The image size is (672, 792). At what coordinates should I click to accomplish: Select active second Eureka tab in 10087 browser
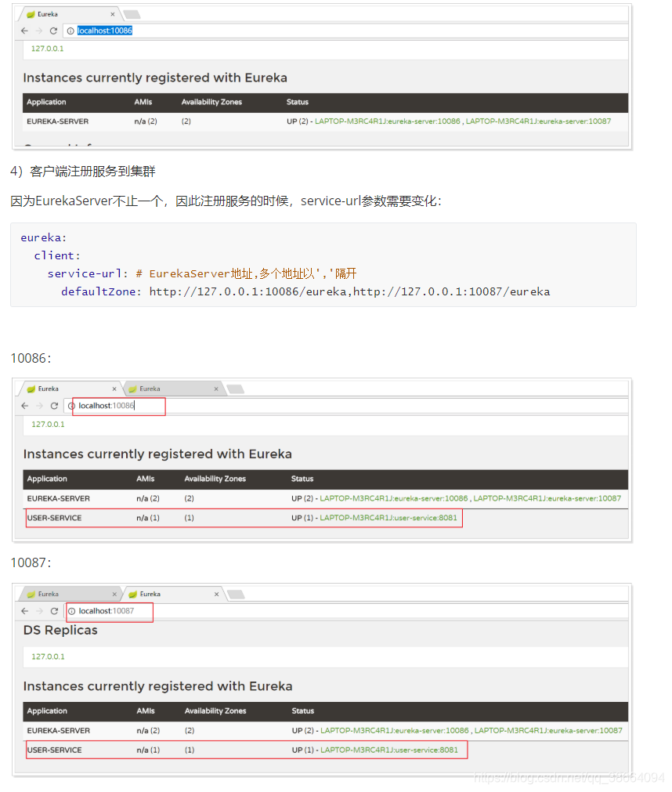(x=174, y=595)
